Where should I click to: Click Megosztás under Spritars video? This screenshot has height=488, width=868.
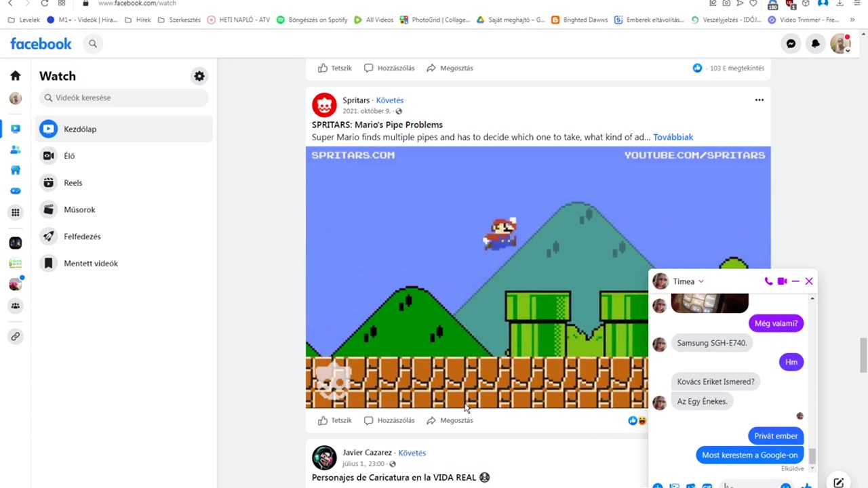(450, 420)
